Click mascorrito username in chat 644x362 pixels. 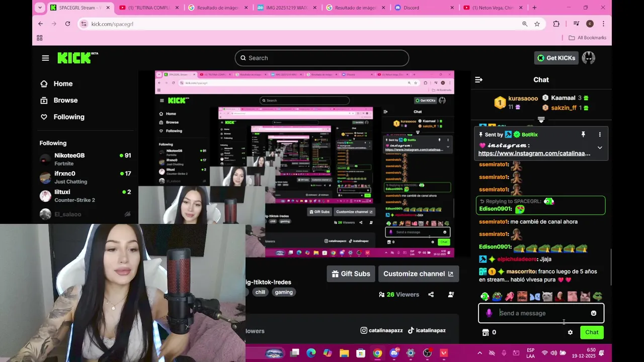point(521,271)
